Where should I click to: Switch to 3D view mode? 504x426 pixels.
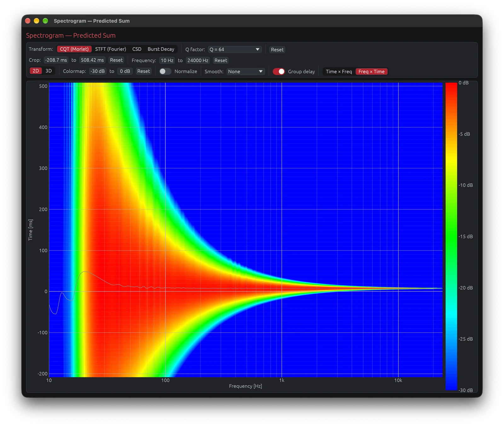coord(49,71)
